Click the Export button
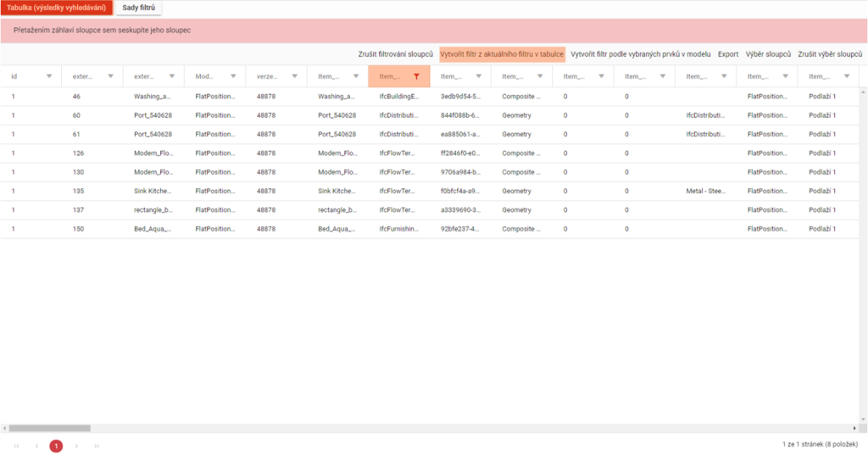The image size is (868, 456). 728,54
